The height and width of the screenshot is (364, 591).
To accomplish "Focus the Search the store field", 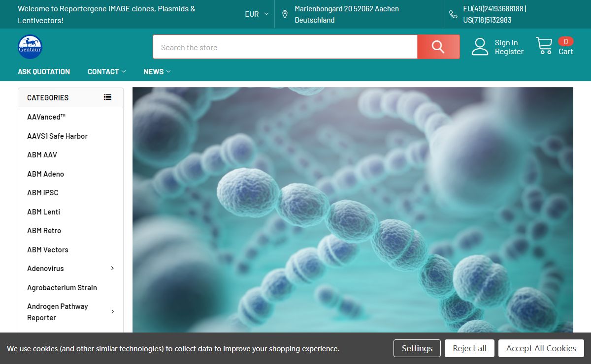I will point(285,47).
